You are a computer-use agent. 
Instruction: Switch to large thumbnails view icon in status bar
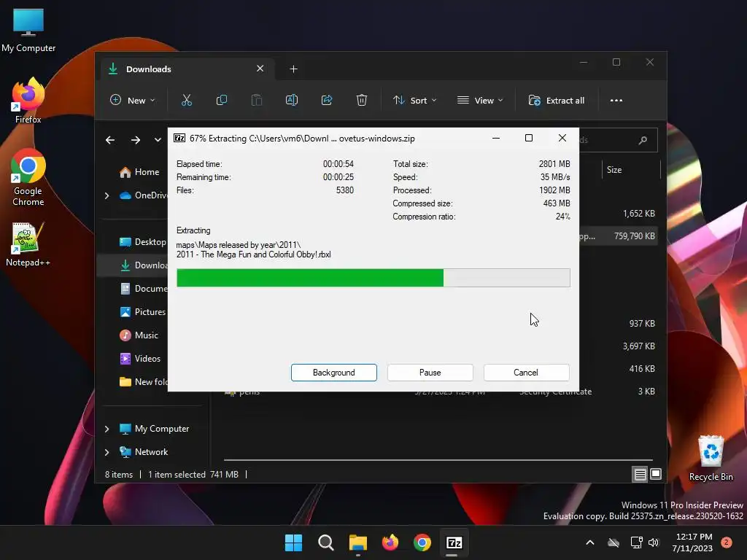point(656,474)
